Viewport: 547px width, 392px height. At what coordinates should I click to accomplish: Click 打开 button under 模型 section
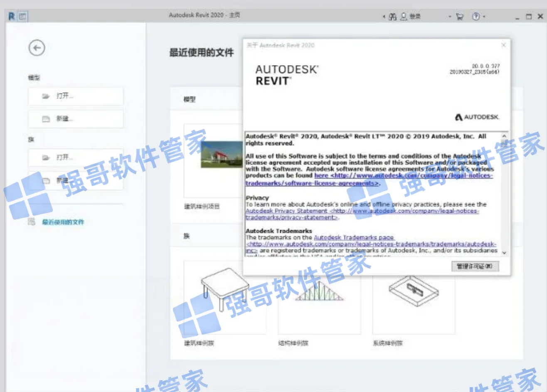coord(76,96)
